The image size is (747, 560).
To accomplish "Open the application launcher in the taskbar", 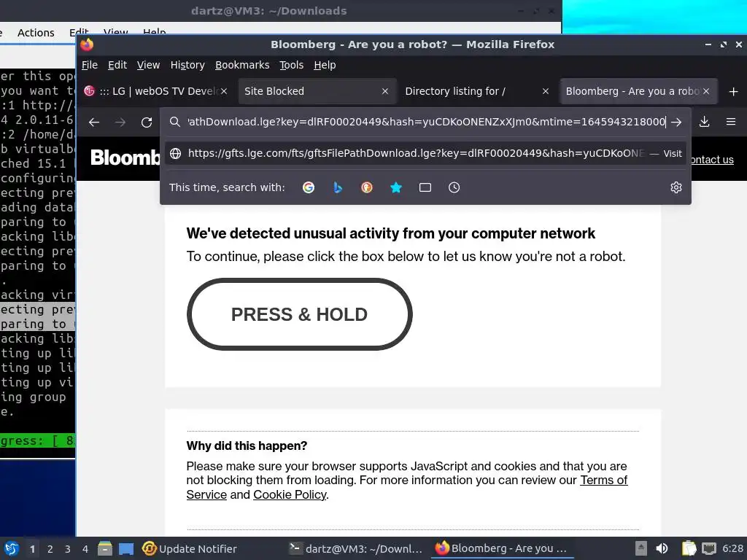I will [11, 548].
